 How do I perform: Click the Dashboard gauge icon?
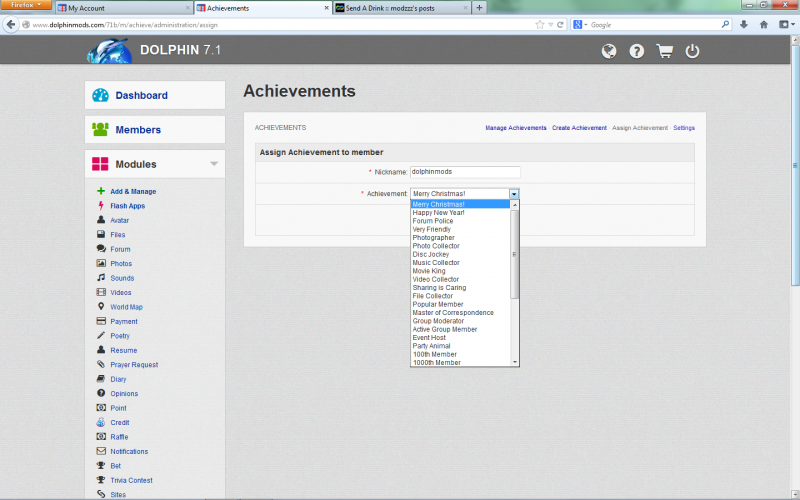click(101, 95)
